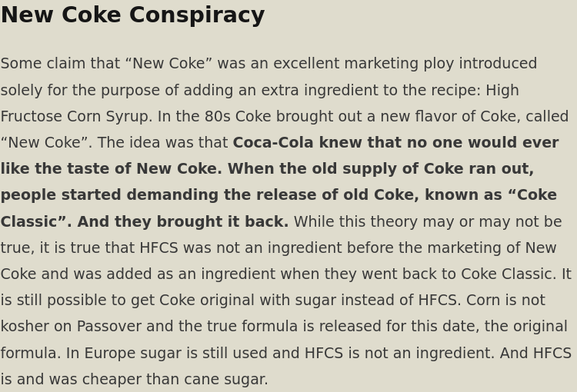Click the bold sentence "And they brought it back."
The image size is (577, 392).
183,221
